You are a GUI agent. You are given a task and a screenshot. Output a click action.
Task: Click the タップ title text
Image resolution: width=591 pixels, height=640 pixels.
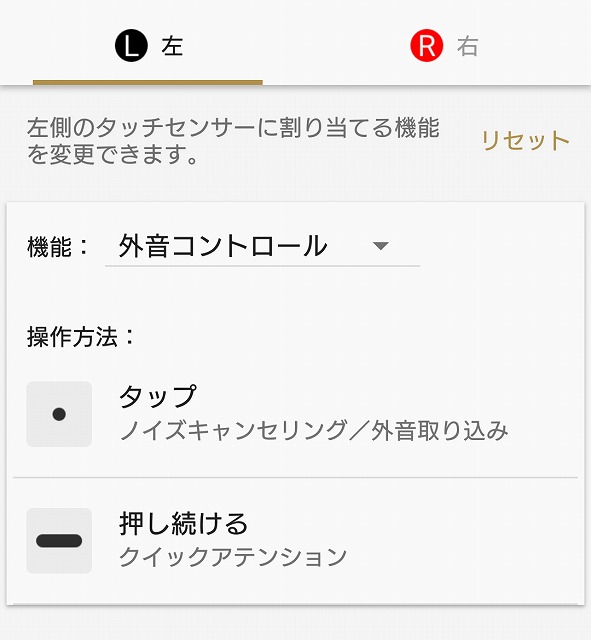[158, 396]
